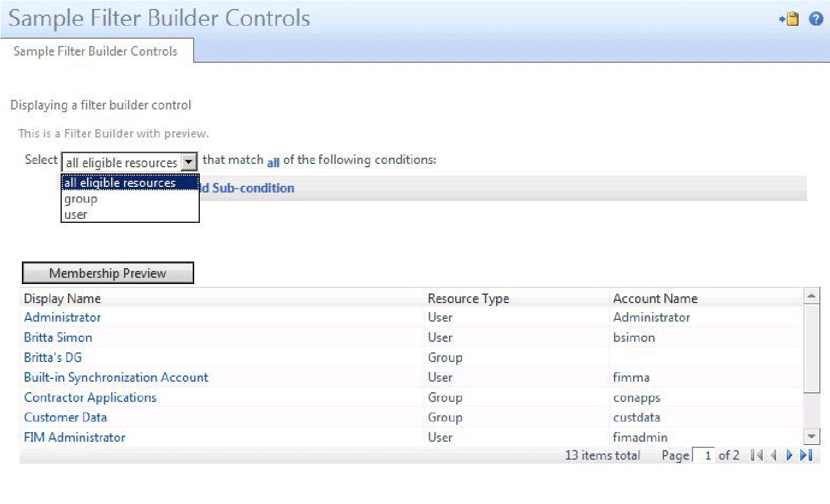Viewport: 830px width, 504px height.
Task: Open the eligible resources dropdown arrow
Action: tap(189, 162)
